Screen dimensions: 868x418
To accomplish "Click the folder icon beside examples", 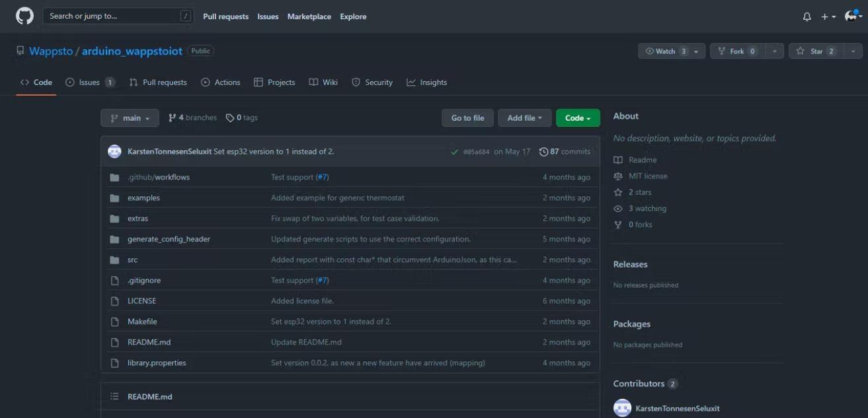I will [114, 198].
